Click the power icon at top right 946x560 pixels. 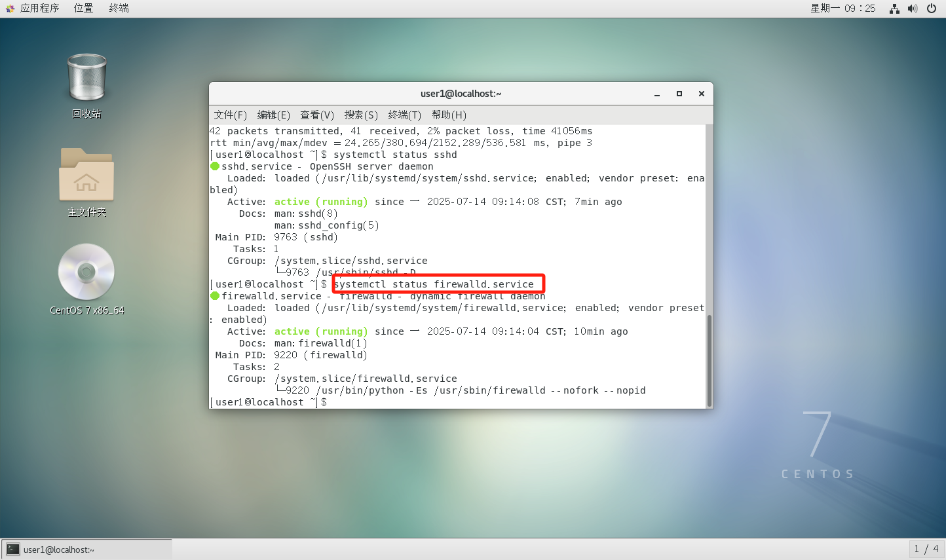[x=931, y=9]
